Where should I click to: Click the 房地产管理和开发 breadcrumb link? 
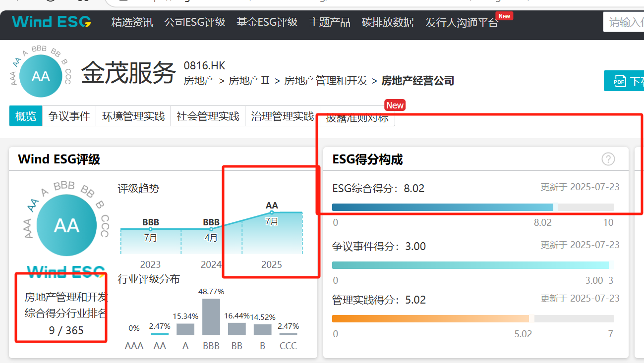click(326, 81)
